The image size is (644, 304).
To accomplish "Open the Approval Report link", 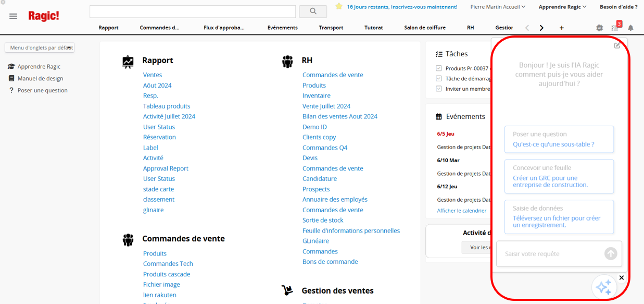I will [166, 168].
